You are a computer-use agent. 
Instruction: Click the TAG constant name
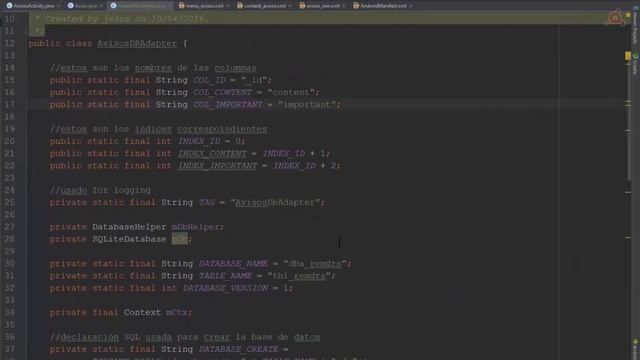tap(207, 202)
